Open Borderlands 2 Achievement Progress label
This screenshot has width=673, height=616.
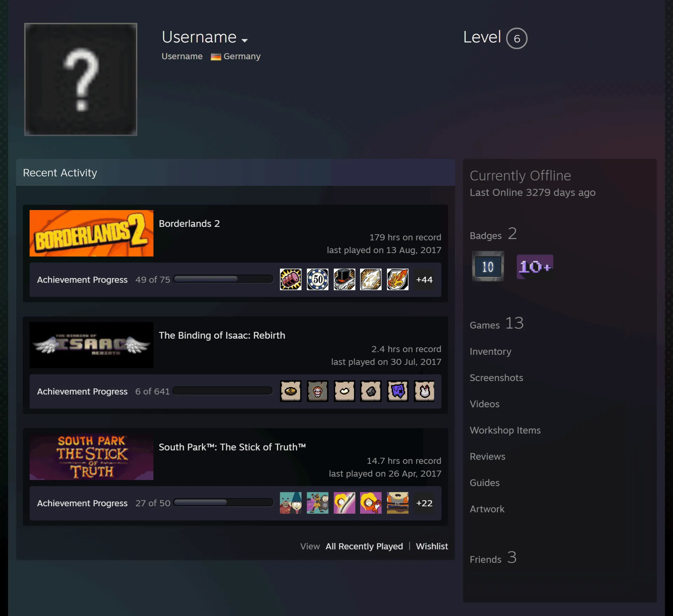(x=82, y=280)
